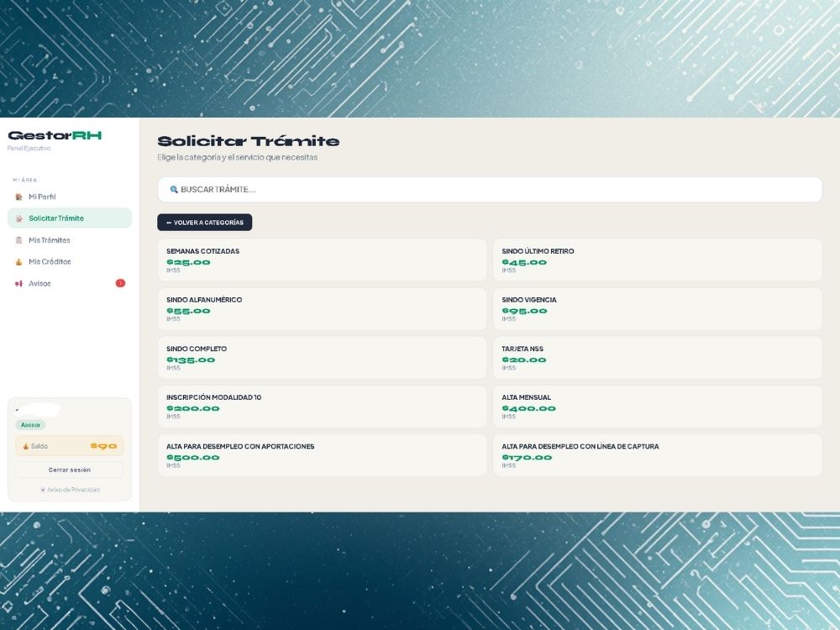This screenshot has height=630, width=840.
Task: Pick the SINDO Completo service card
Action: pyautogui.click(x=322, y=358)
